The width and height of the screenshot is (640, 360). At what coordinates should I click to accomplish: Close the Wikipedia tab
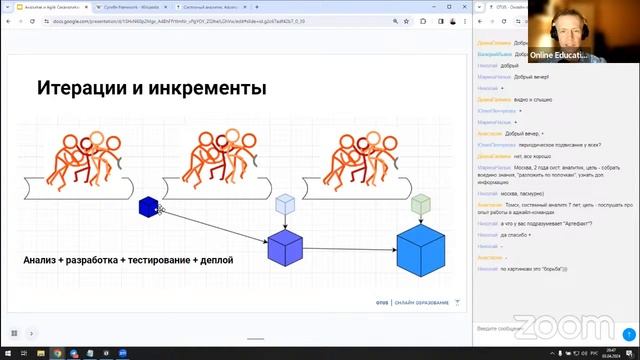(165, 7)
